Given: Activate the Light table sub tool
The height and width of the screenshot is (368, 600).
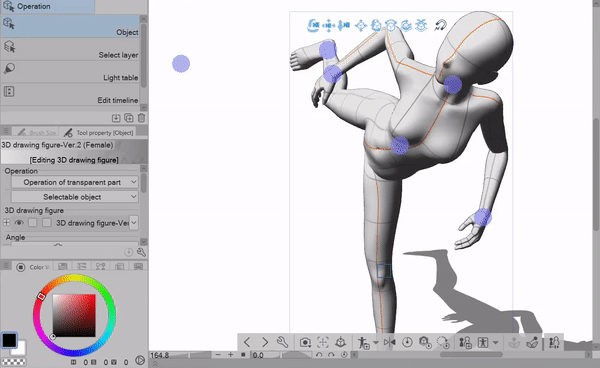Looking at the screenshot, I should click(x=70, y=72).
